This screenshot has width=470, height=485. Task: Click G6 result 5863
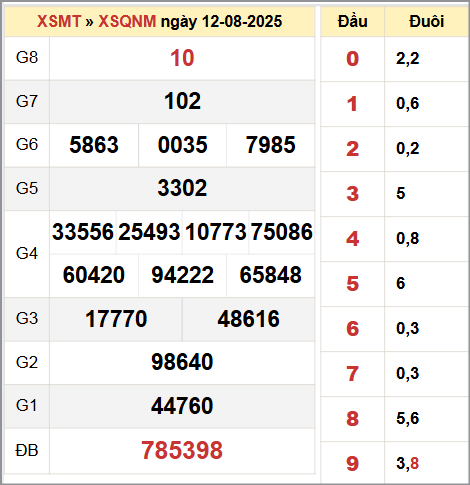(x=94, y=145)
